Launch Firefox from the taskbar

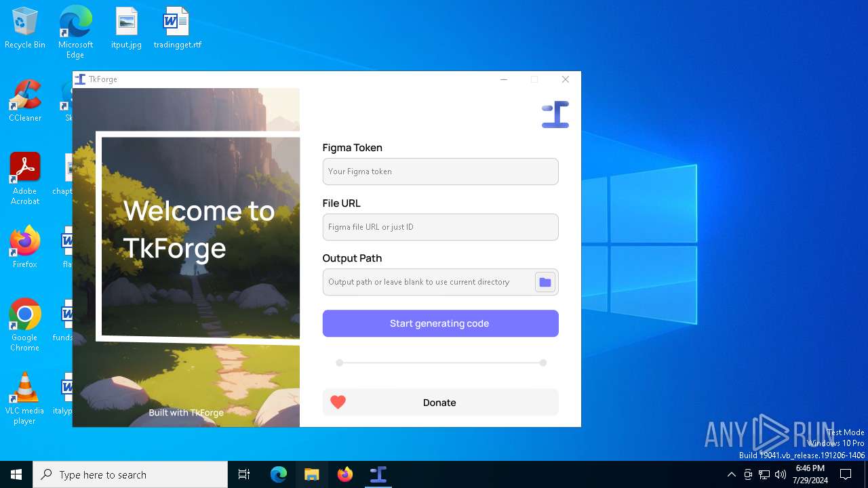click(345, 474)
